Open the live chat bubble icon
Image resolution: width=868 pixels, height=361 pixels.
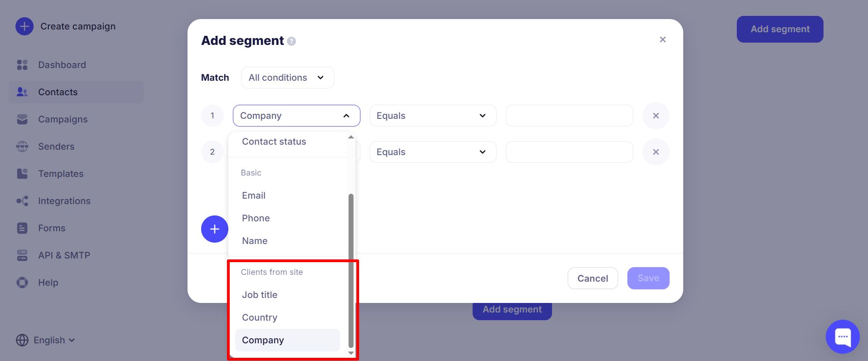pos(843,337)
